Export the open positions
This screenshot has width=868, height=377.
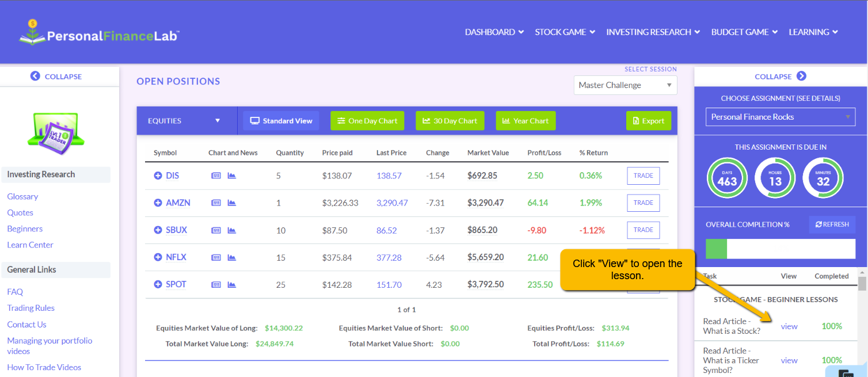tap(648, 121)
